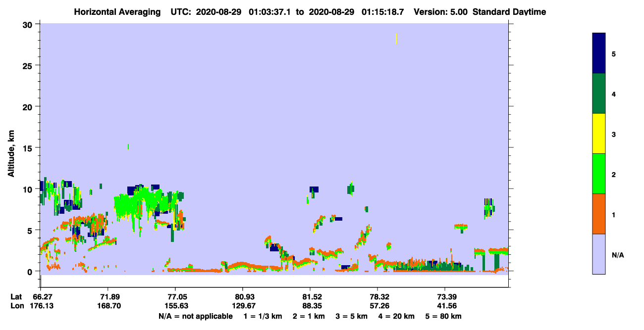
Task: Click longitude value 176.13
Action: pyautogui.click(x=41, y=306)
